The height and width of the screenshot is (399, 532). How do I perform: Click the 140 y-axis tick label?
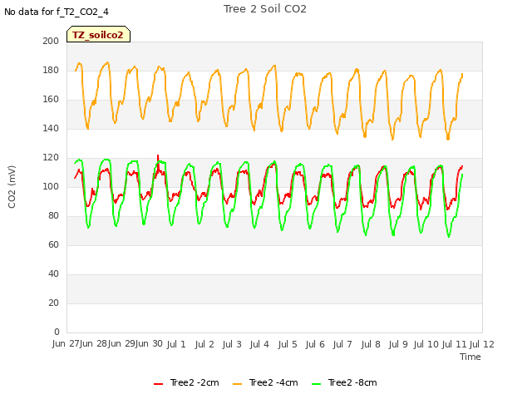coord(51,128)
